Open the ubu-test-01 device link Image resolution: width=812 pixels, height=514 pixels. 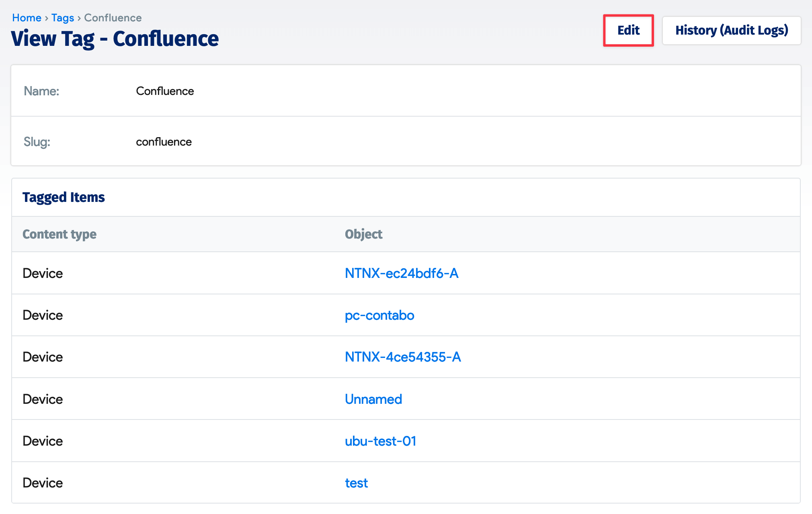(x=380, y=441)
